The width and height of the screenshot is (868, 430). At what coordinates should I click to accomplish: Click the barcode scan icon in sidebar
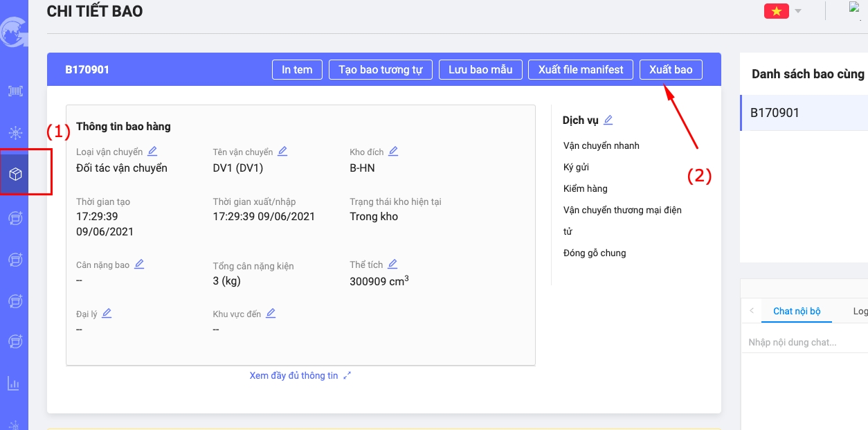point(15,91)
